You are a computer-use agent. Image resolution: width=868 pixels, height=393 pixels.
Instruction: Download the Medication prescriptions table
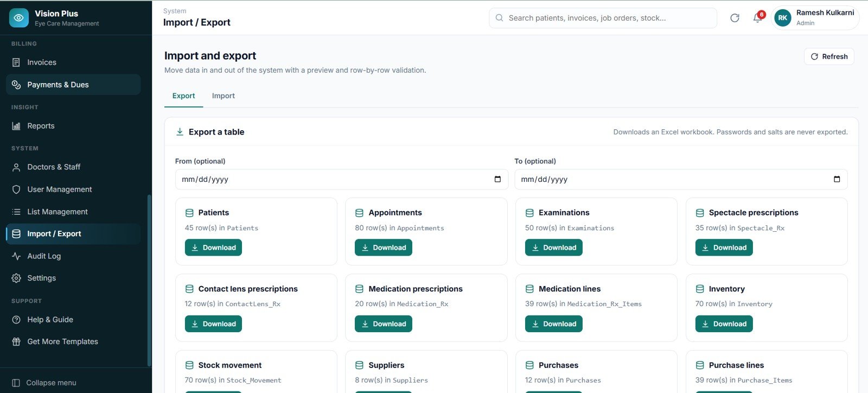pyautogui.click(x=384, y=324)
